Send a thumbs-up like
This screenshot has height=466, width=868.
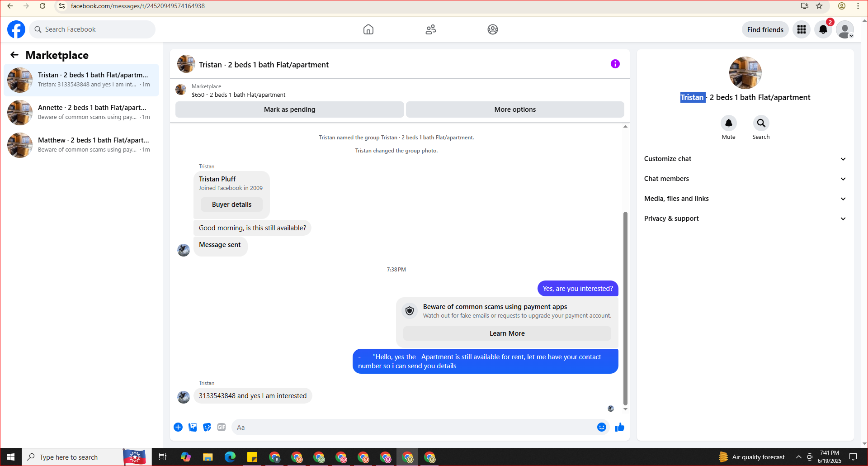(620, 427)
